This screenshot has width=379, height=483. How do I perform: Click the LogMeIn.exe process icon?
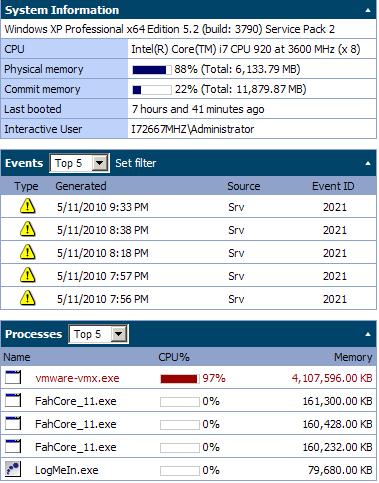pos(13,469)
